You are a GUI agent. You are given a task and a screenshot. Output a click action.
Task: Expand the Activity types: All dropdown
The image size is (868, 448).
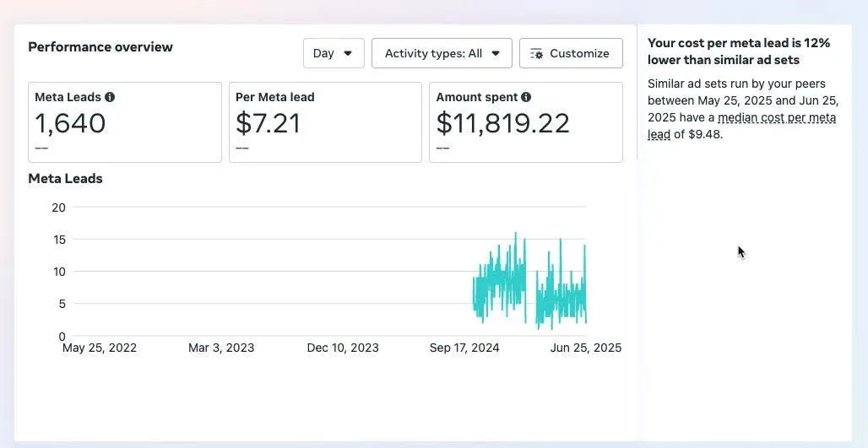(x=442, y=53)
